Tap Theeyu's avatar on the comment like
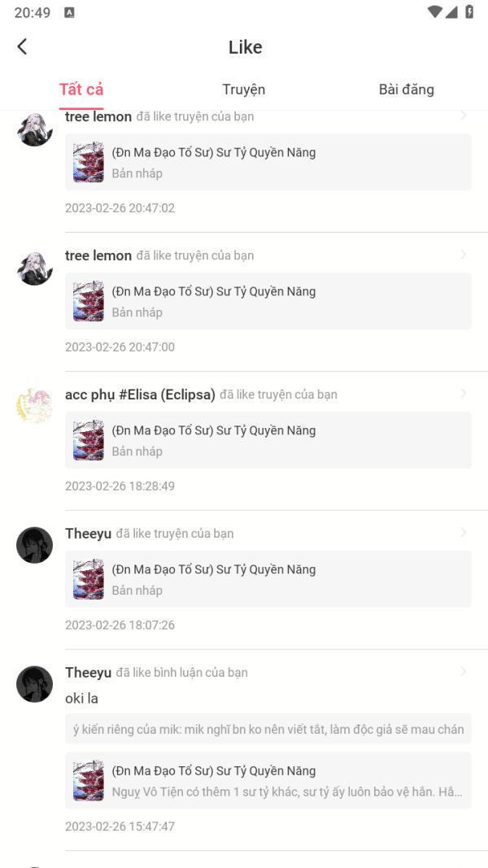The image size is (488, 868). [x=34, y=683]
